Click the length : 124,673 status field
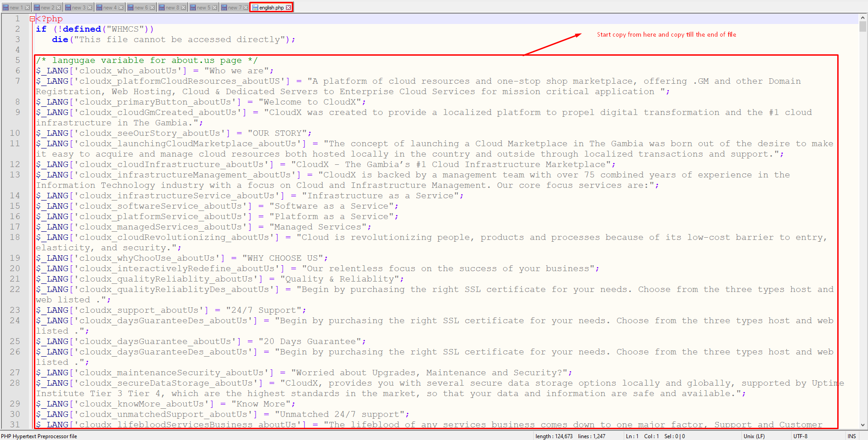The image size is (868, 440). tap(554, 436)
